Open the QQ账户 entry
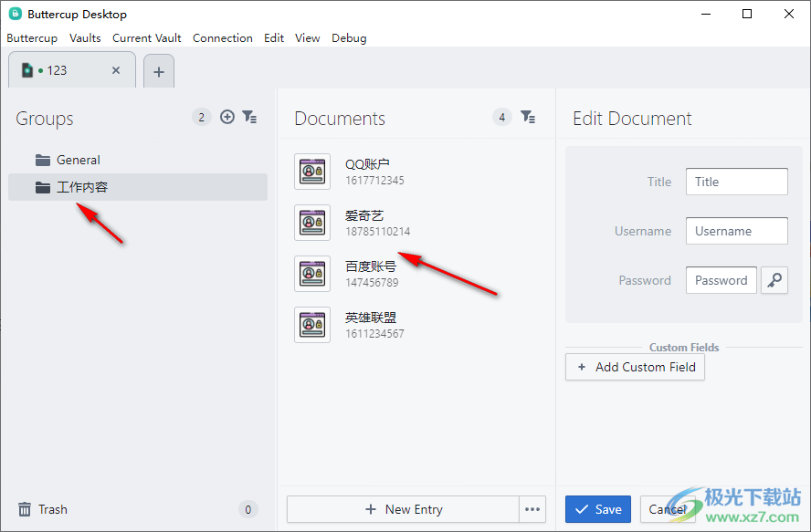Screen dimensions: 811x532 tap(416, 172)
